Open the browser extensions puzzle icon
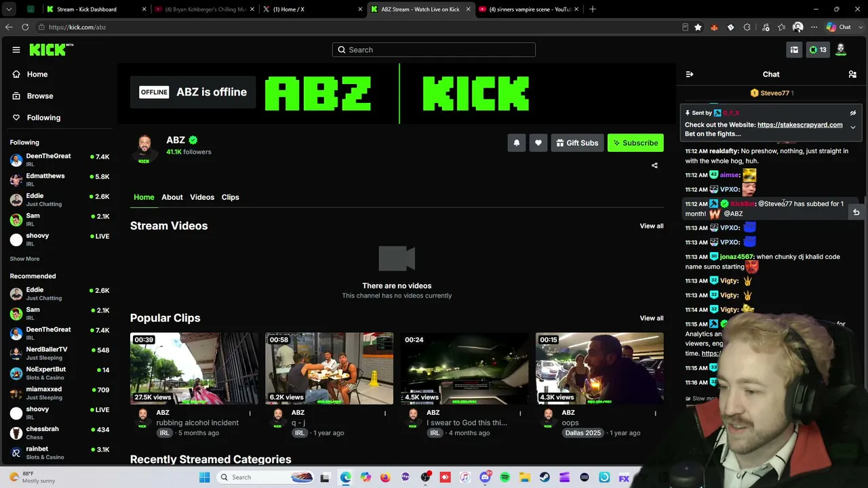 747,27
